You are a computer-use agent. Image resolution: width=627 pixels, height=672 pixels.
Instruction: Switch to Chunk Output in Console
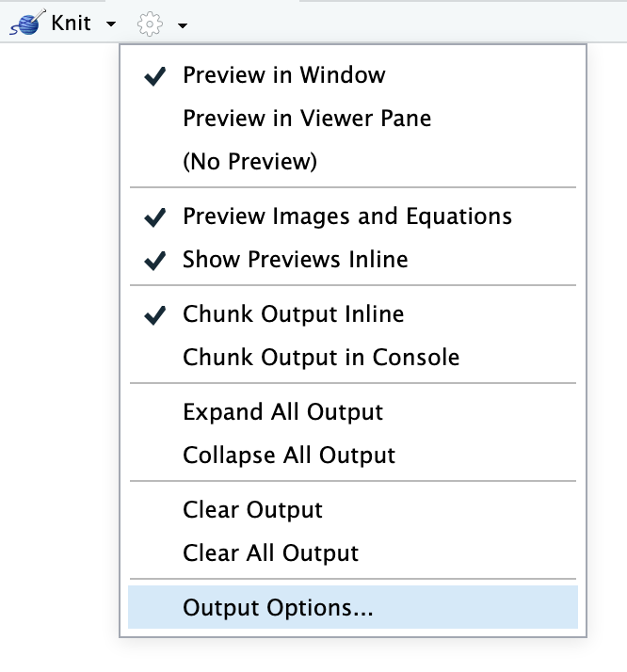(321, 358)
